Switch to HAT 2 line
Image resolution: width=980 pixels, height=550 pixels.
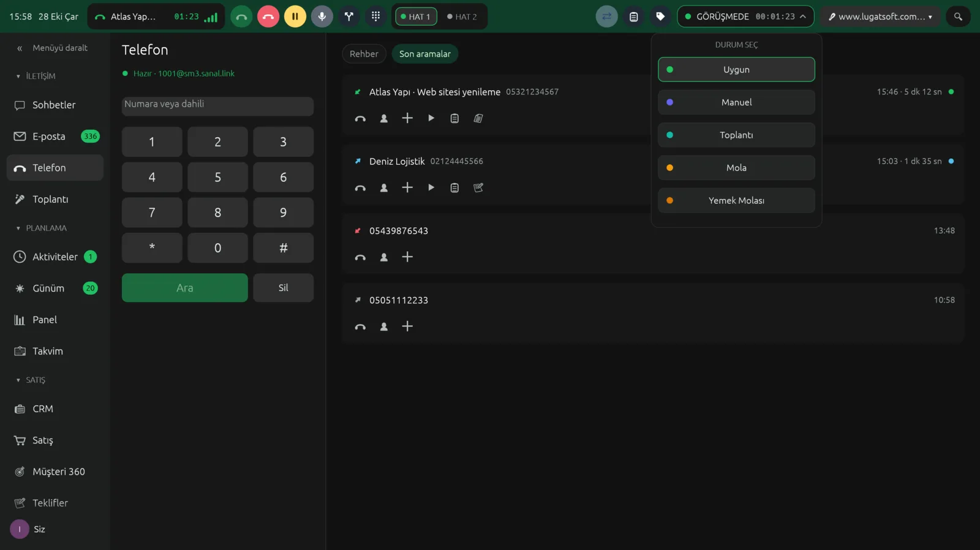click(462, 17)
